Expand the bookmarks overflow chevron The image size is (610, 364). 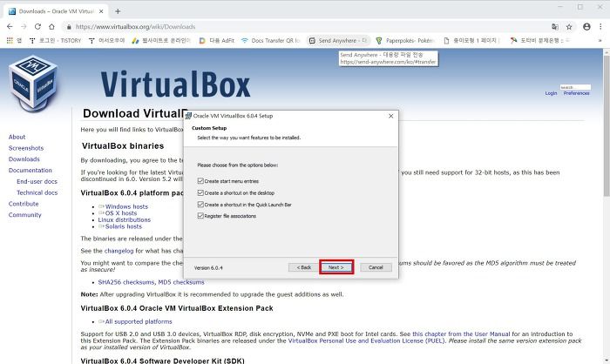600,40
